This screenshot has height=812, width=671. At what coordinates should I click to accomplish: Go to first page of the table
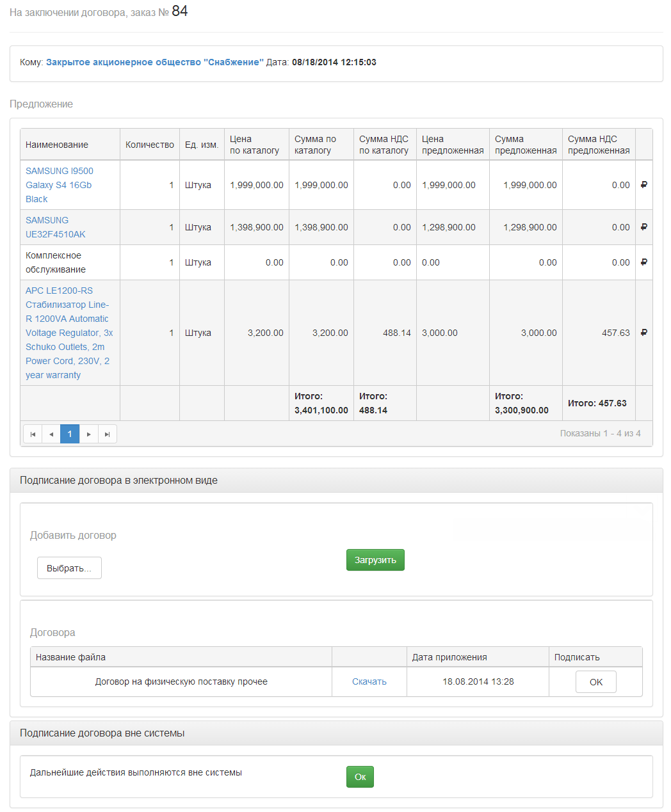click(33, 434)
